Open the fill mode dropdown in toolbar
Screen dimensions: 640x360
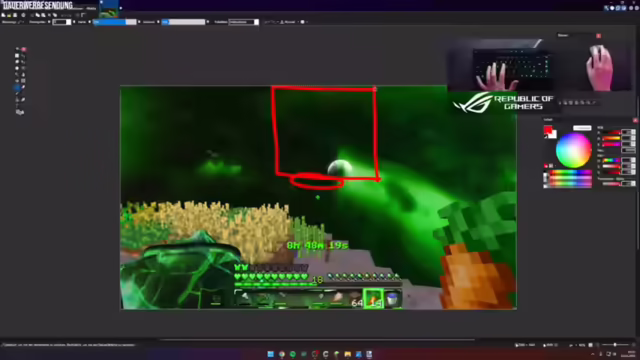243,22
